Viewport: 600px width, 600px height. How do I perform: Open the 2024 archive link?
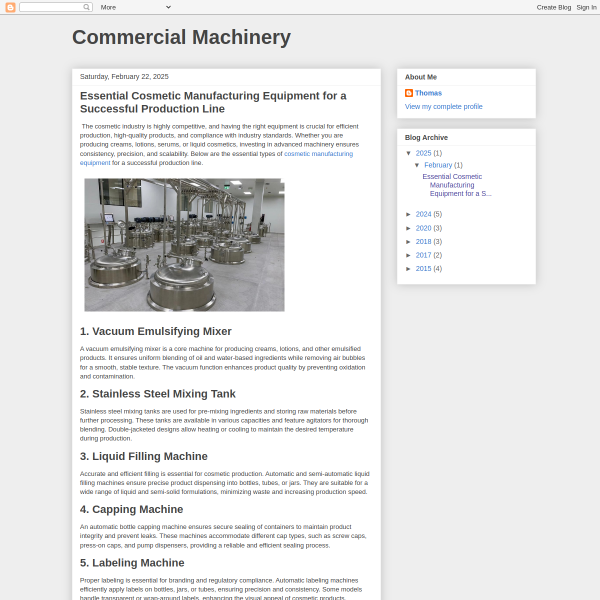click(x=423, y=214)
